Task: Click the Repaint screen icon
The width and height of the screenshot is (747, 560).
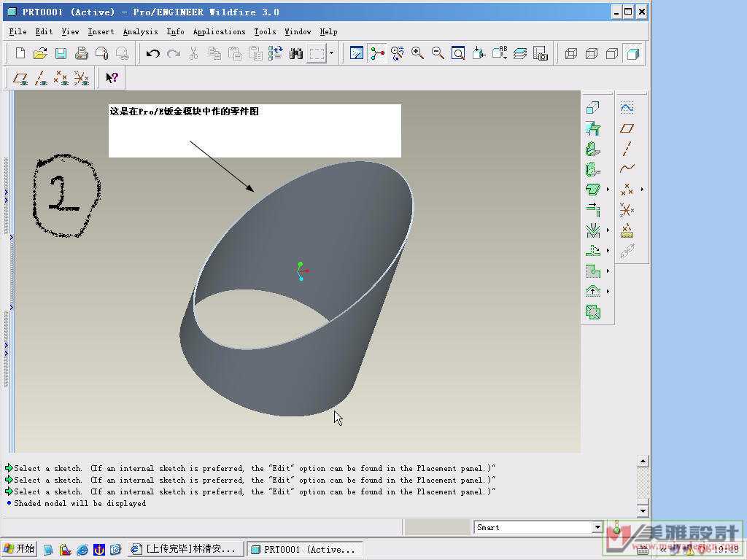Action: [356, 53]
